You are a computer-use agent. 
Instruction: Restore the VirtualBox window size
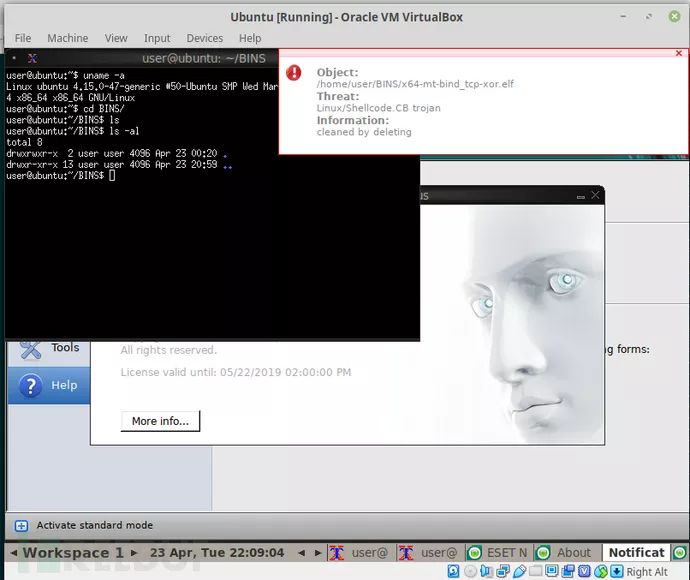pos(649,17)
